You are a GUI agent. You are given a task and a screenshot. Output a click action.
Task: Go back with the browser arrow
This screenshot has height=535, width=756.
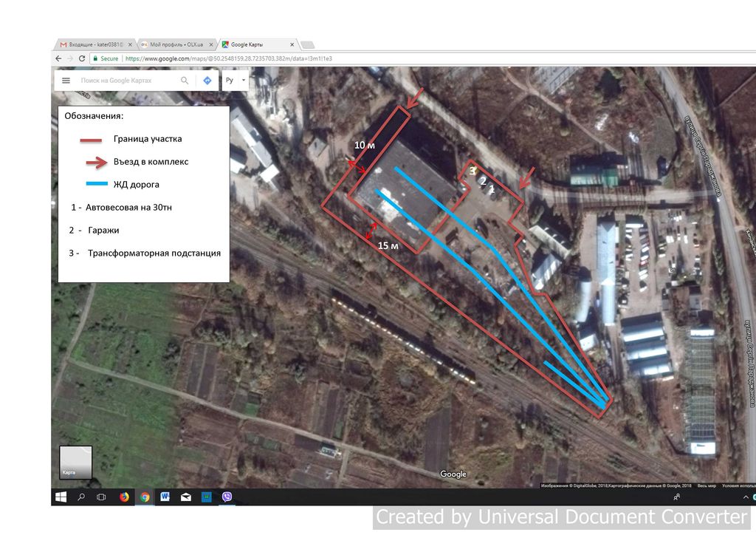[58, 58]
